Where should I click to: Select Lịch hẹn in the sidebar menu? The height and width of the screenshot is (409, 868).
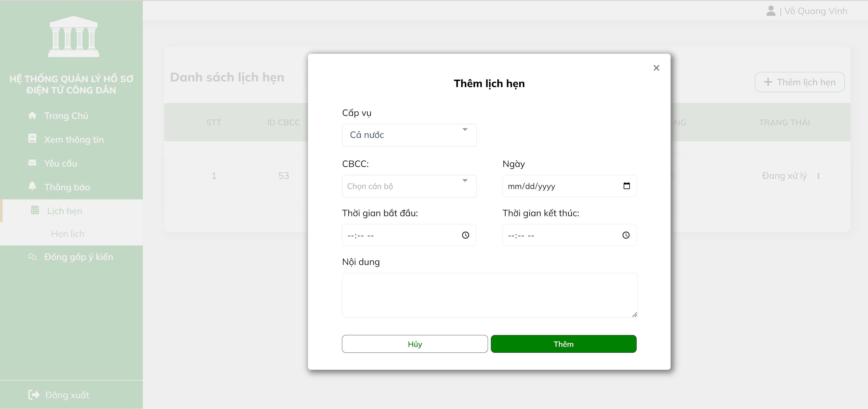64,211
